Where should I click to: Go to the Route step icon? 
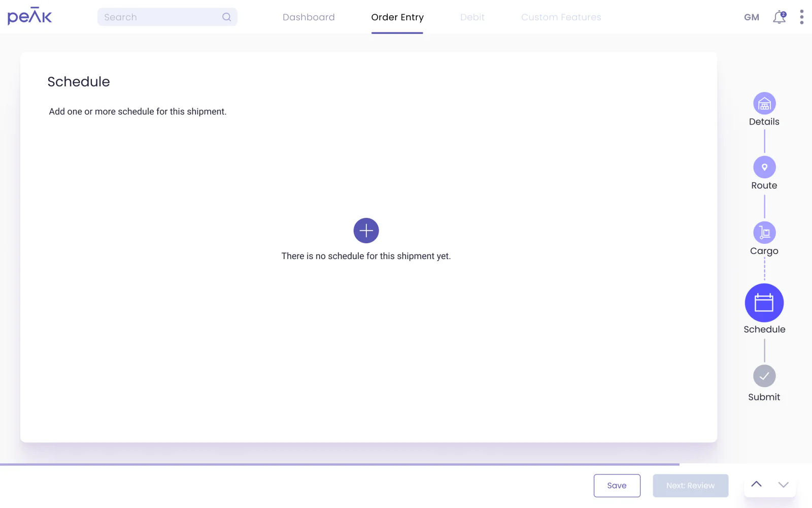coord(764,167)
